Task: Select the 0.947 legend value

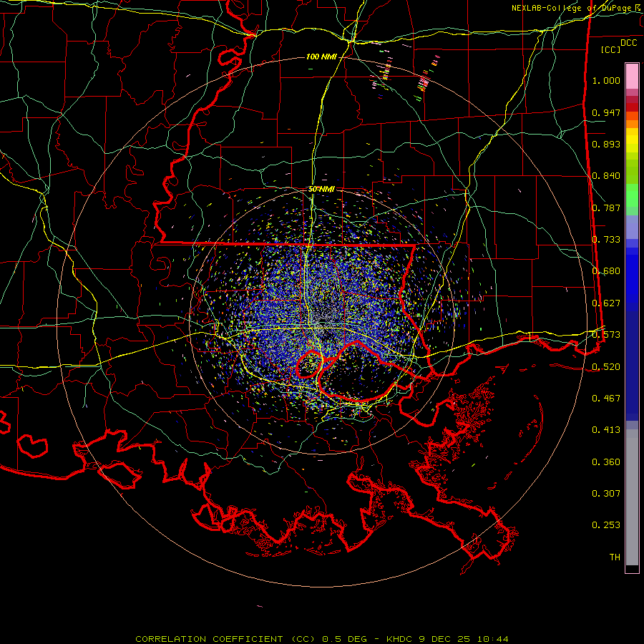Action: 606,112
